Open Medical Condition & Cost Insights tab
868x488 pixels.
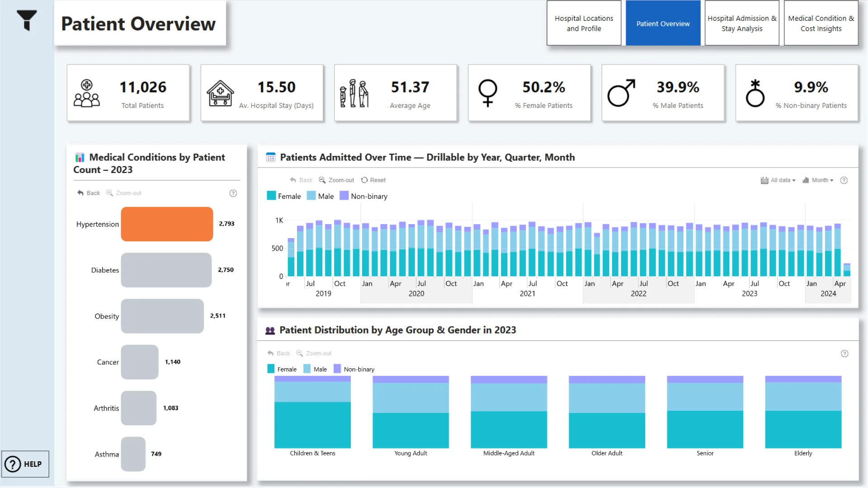(821, 23)
